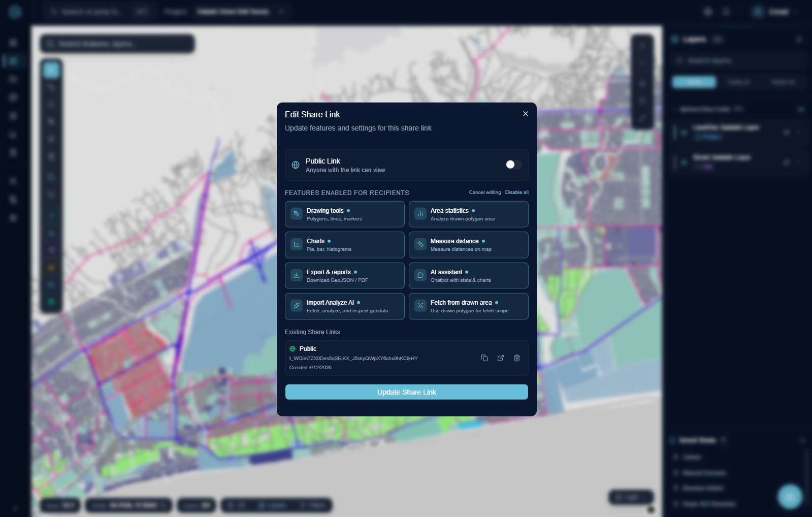Click the 'Created 4/12/2026' text

click(x=310, y=368)
